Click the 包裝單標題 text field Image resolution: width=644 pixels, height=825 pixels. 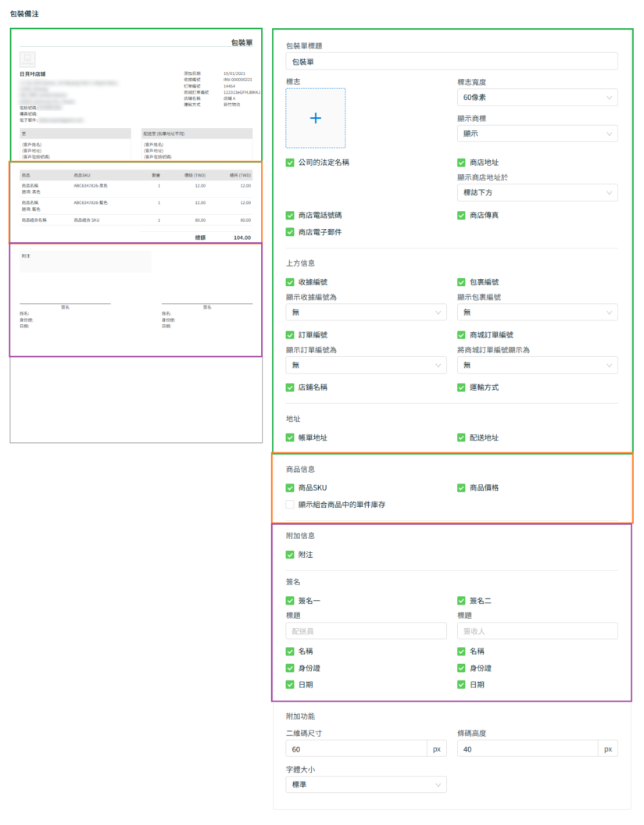click(x=452, y=61)
